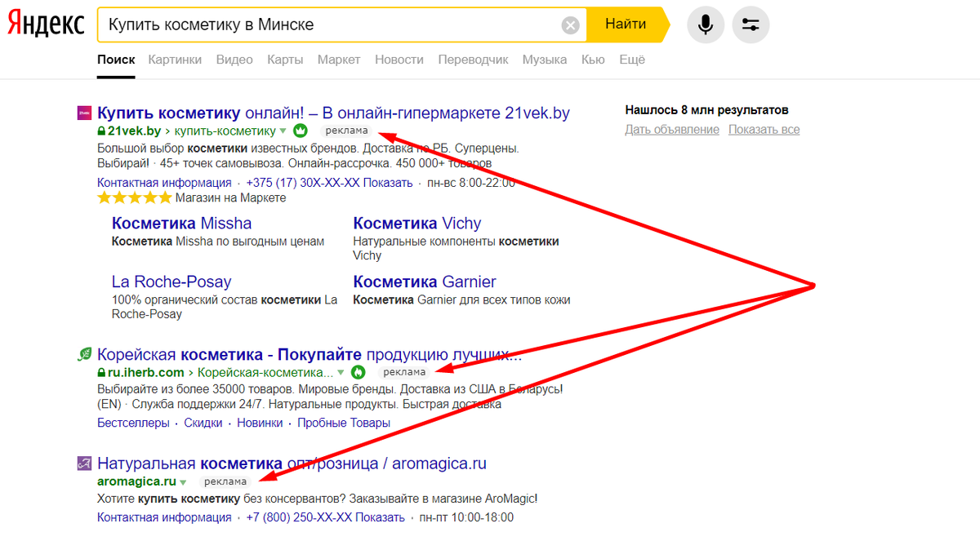Open the Yandex logo home link
Image resolution: width=980 pixels, height=541 pixels.
(46, 24)
